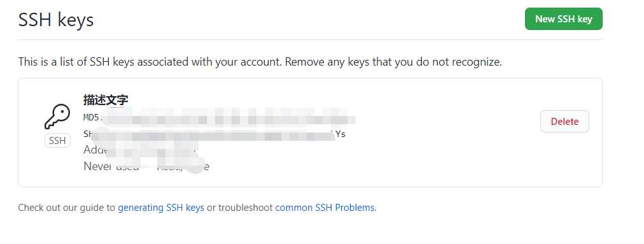
Task: Open the common SSH Problems link
Action: [x=326, y=208]
